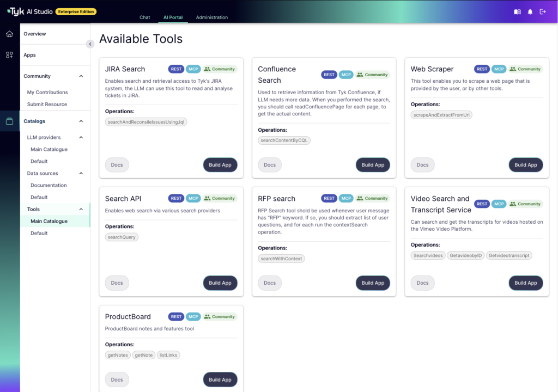Collapse the Catalogs section chevron

tap(81, 121)
